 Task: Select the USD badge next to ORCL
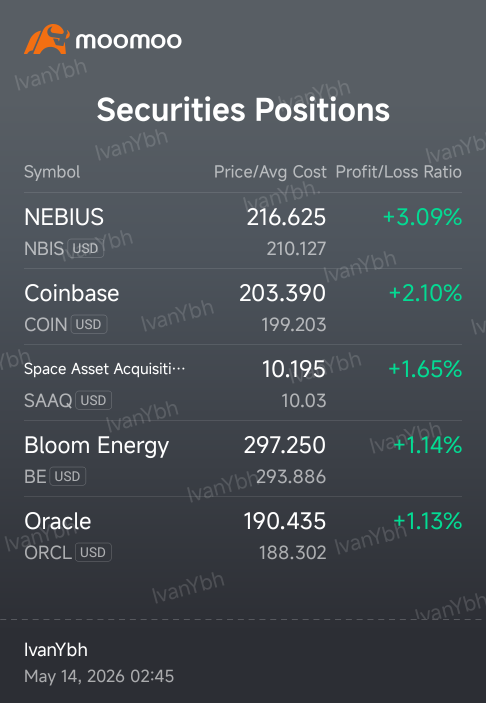(93, 552)
